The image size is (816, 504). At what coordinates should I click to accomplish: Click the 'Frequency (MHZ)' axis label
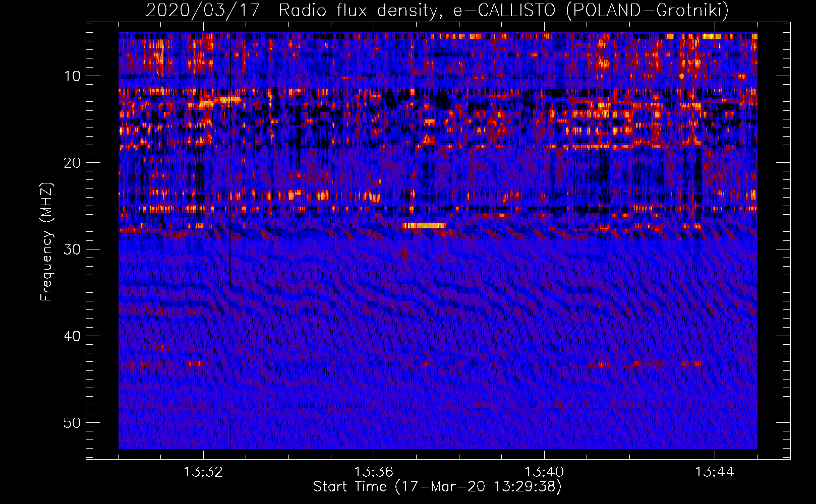[46, 242]
